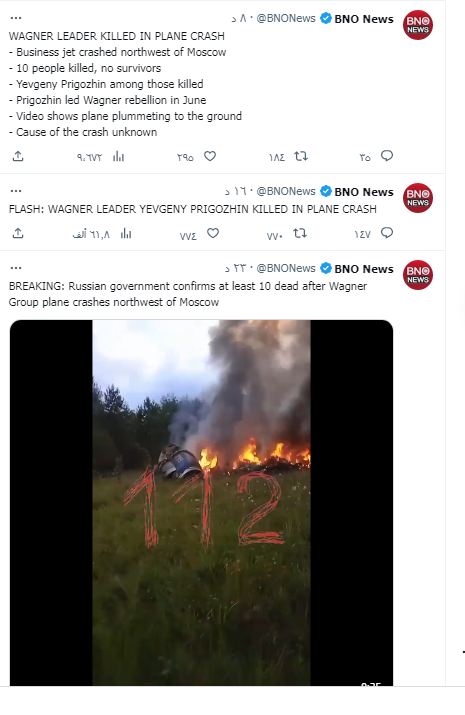Click BNO News avatar on FLASH tweet
The width and height of the screenshot is (465, 715).
(x=418, y=198)
